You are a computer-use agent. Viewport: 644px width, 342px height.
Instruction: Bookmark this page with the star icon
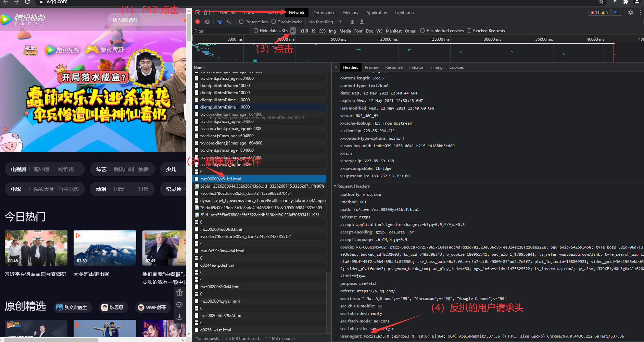click(x=601, y=2)
